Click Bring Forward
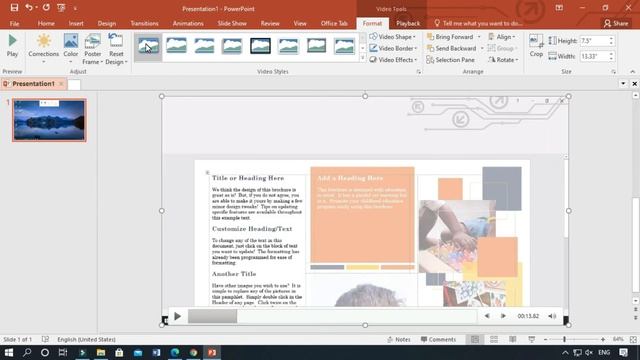The image size is (640, 360). [450, 37]
